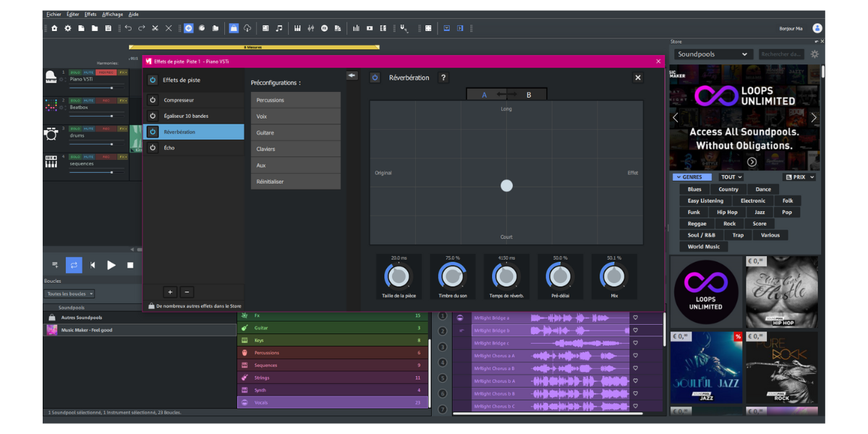Start playback with play button

pos(111,265)
